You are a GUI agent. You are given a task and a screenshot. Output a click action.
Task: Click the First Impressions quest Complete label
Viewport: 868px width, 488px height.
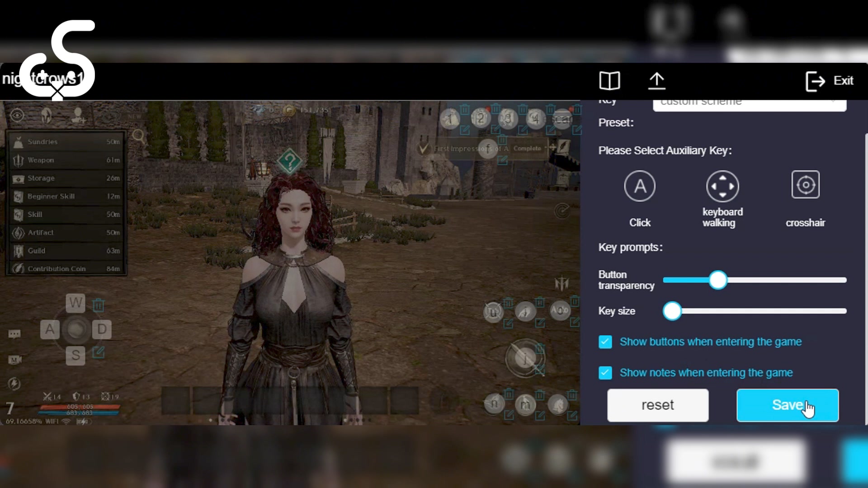(x=527, y=148)
